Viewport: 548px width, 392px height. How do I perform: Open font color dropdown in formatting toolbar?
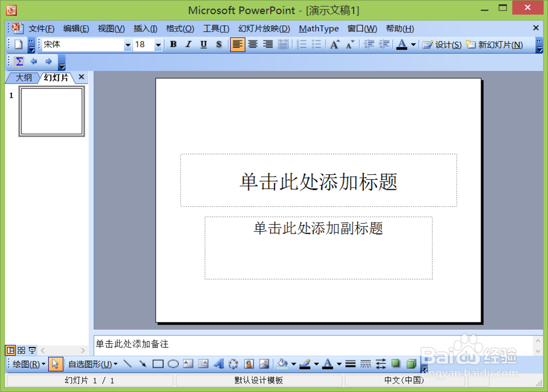pyautogui.click(x=413, y=45)
